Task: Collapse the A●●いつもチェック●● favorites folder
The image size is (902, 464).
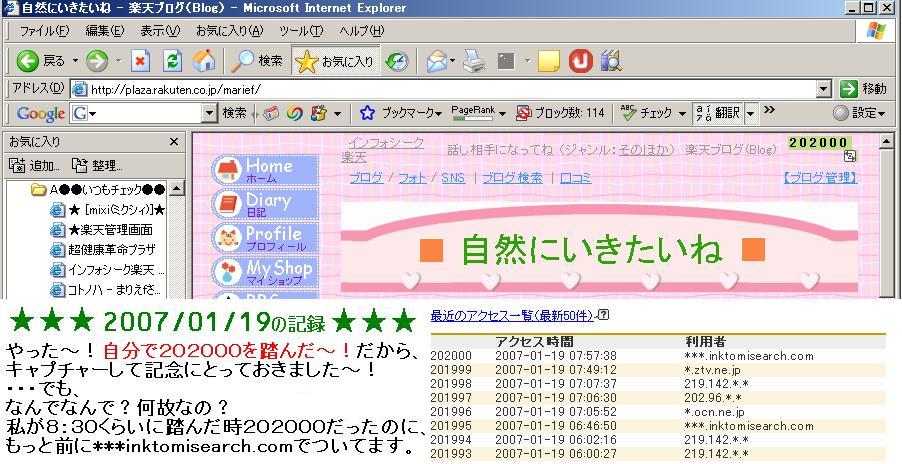Action: click(x=38, y=189)
